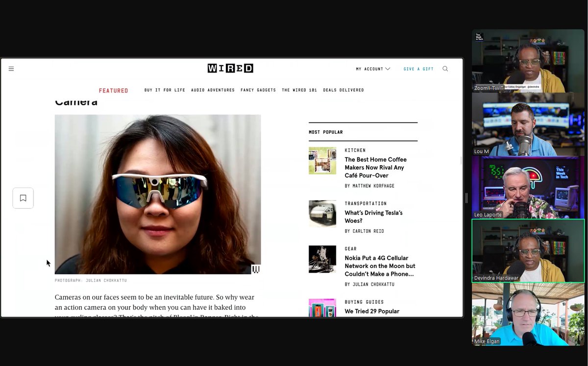Select Mike Elgan's video tile

pyautogui.click(x=528, y=314)
